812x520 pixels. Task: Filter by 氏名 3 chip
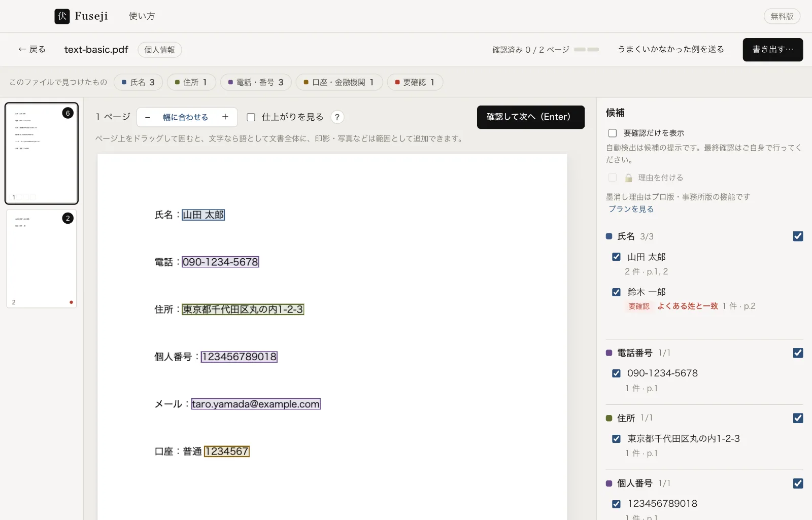coord(138,82)
